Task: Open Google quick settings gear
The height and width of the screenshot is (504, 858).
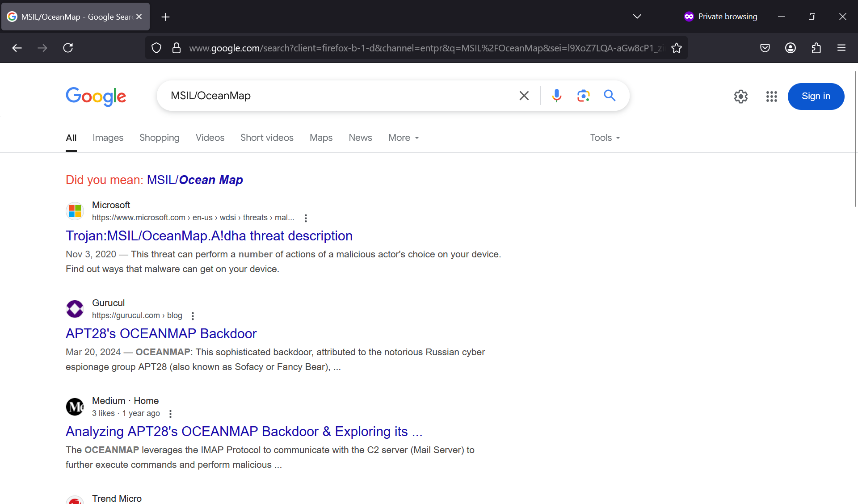Action: [741, 97]
